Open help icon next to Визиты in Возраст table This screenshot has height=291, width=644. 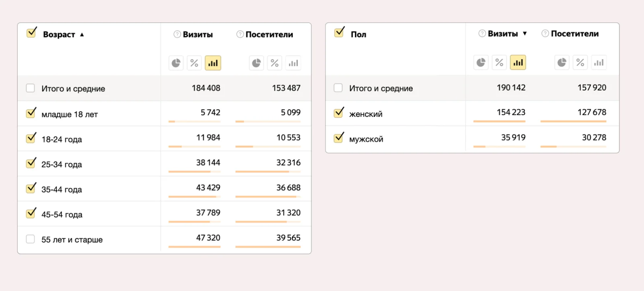point(177,34)
